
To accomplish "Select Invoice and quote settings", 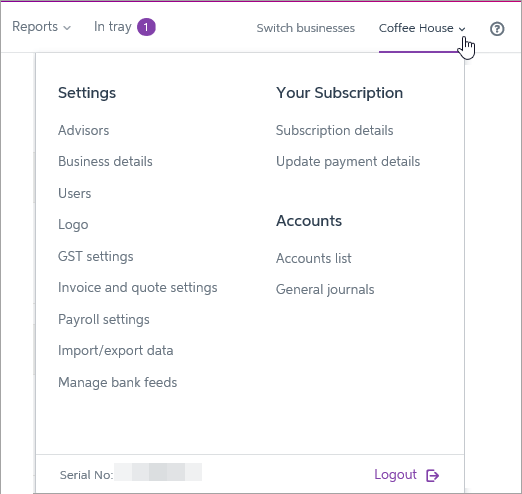I will point(138,288).
